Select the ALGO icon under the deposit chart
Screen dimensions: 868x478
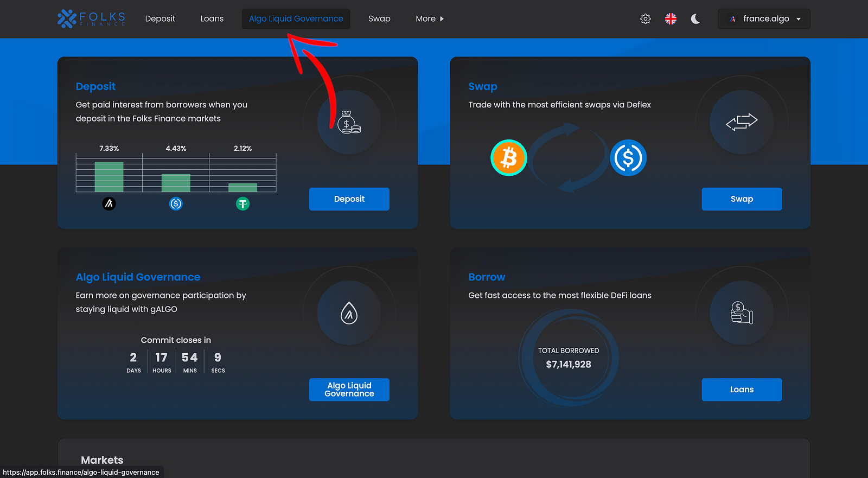point(109,204)
